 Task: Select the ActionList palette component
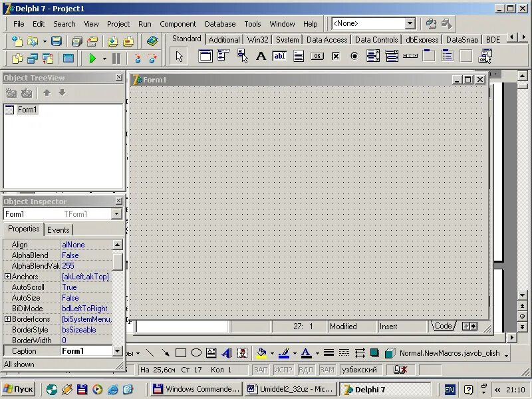point(485,56)
